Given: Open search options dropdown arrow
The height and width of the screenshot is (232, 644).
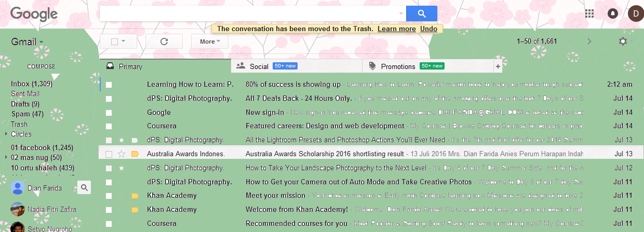Looking at the screenshot, I should [x=401, y=13].
